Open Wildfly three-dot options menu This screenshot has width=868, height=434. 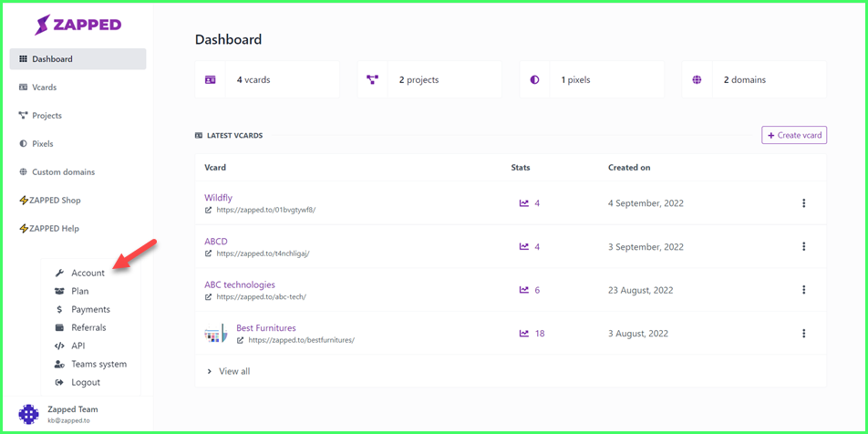804,203
